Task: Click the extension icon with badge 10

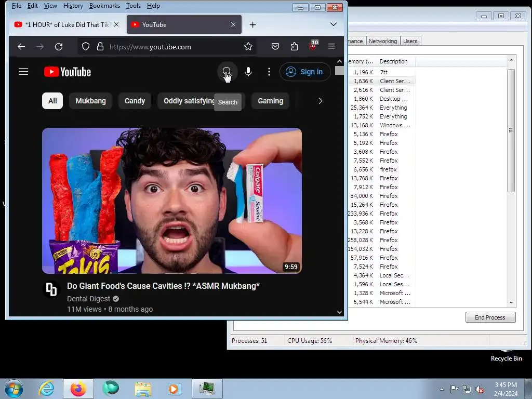Action: [313, 46]
